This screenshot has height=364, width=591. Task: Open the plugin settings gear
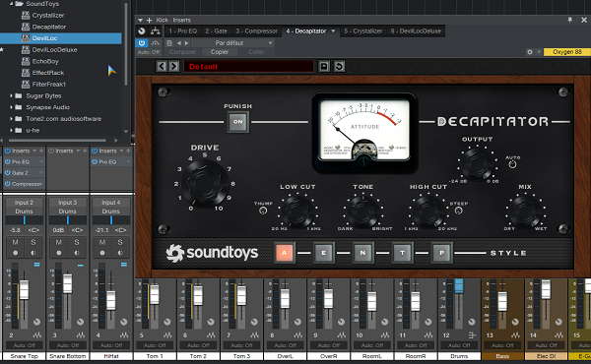[x=530, y=52]
